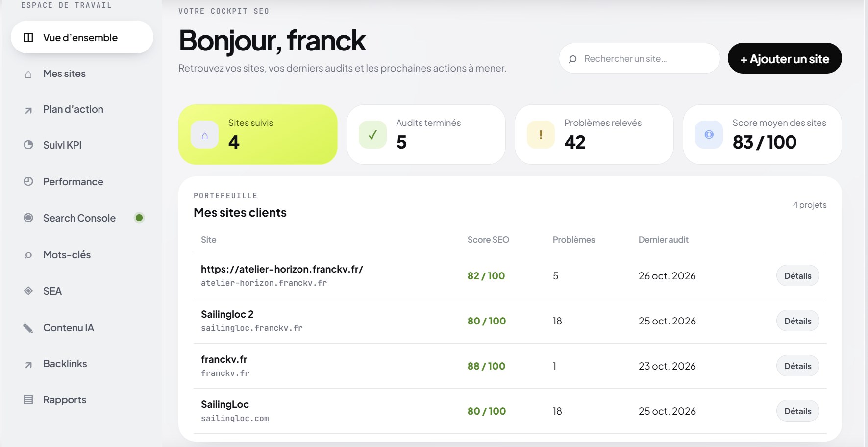Focus the Rechercher un site search field
868x447 pixels.
(639, 58)
